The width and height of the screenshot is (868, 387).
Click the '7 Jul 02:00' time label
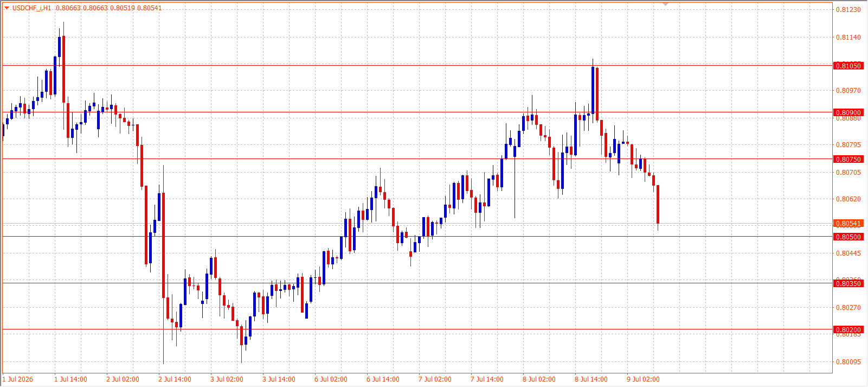pos(435,379)
